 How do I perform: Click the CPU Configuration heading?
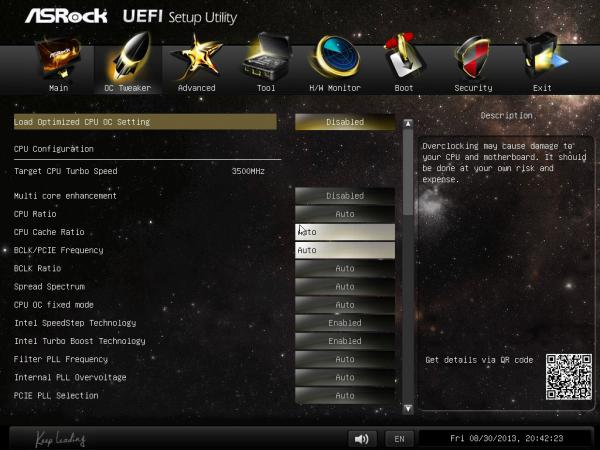[54, 149]
